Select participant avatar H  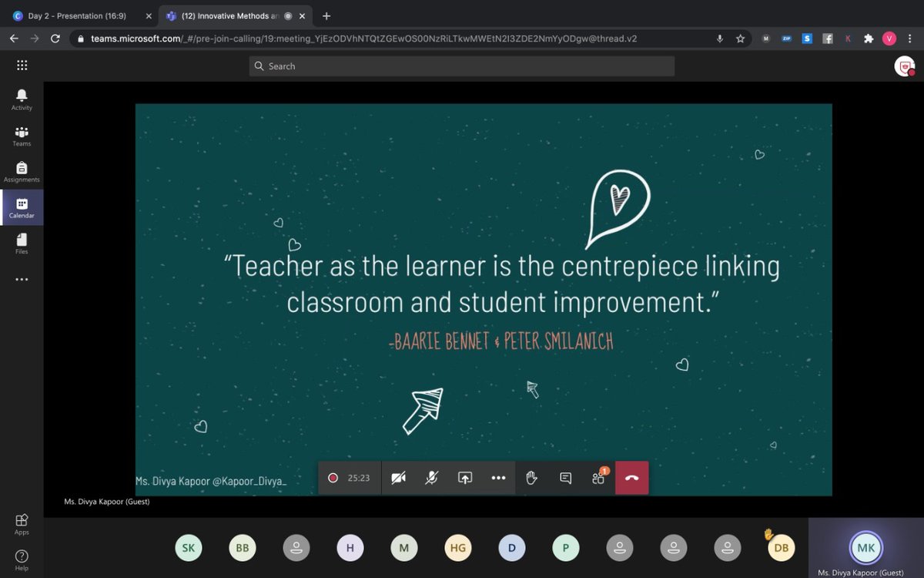[x=350, y=548]
